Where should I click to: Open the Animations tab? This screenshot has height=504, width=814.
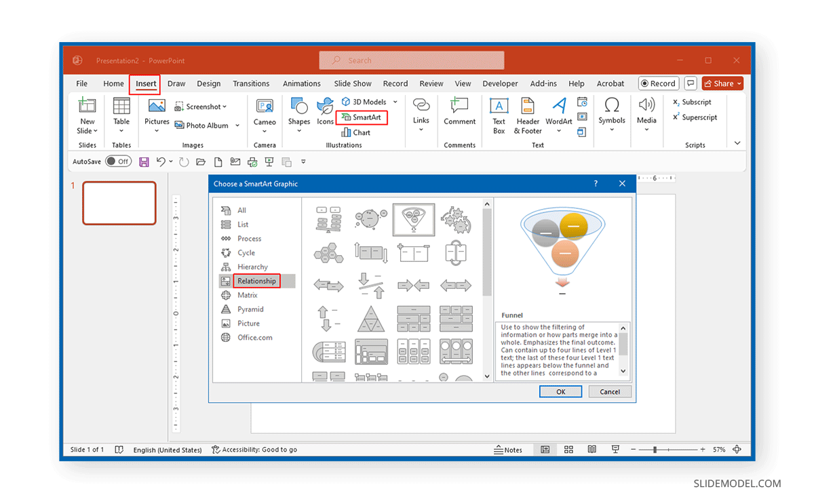(x=302, y=83)
